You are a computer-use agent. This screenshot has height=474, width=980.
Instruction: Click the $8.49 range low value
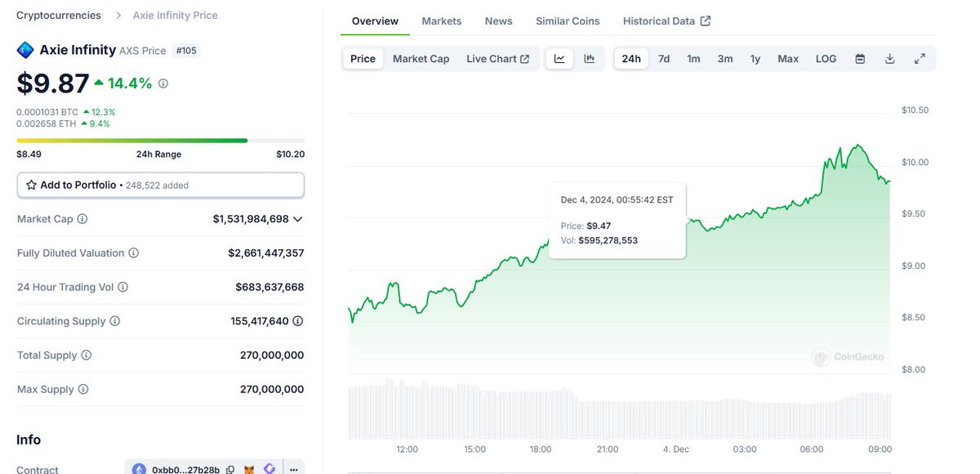tap(29, 154)
